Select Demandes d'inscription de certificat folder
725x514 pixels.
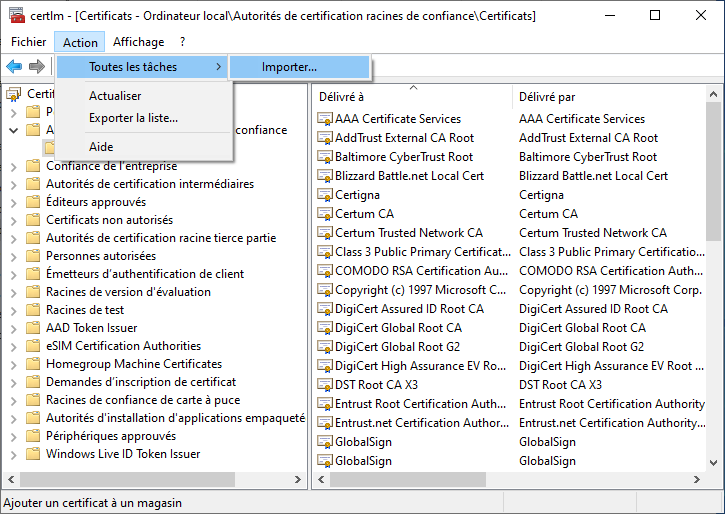pos(141,382)
